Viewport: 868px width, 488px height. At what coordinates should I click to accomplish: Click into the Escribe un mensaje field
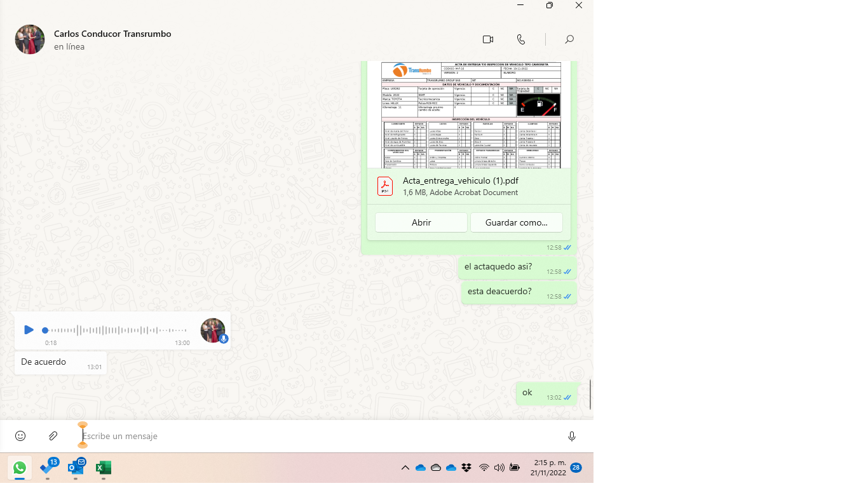(x=318, y=436)
